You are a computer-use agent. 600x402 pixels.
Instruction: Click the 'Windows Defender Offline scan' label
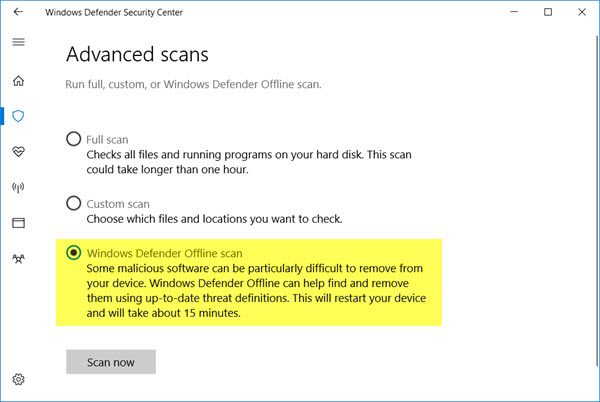(x=165, y=253)
